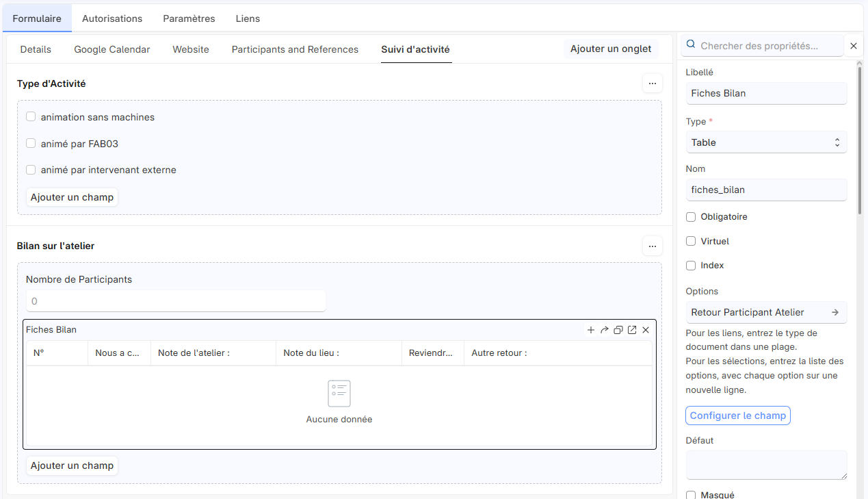Open Fiches Bilan via the external link icon
Screen dimensions: 868x499
point(632,330)
